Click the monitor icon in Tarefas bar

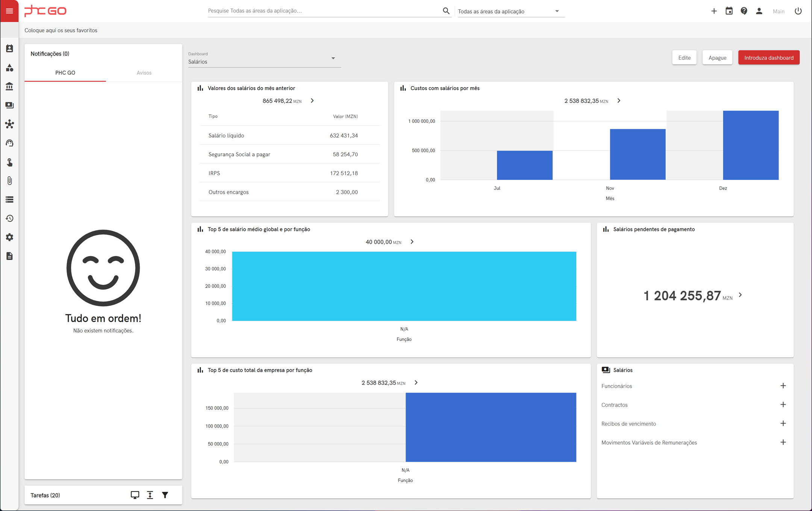point(135,495)
